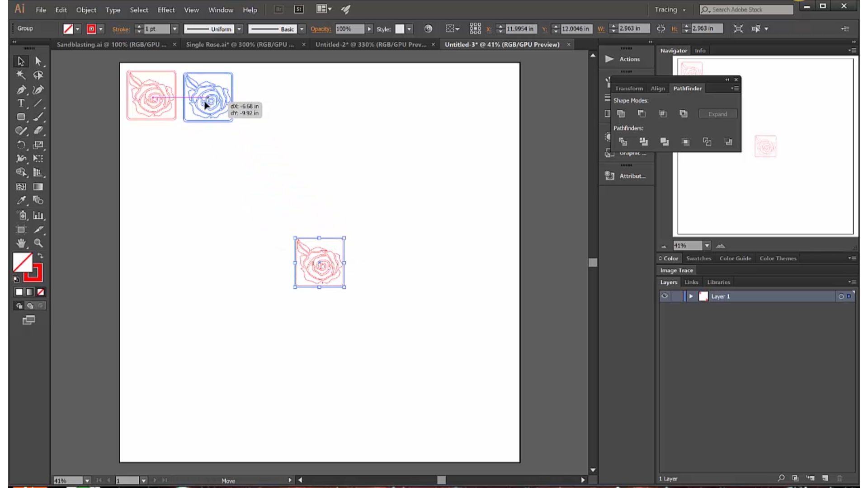The width and height of the screenshot is (868, 488).
Task: Open the Object menu
Action: [86, 9]
